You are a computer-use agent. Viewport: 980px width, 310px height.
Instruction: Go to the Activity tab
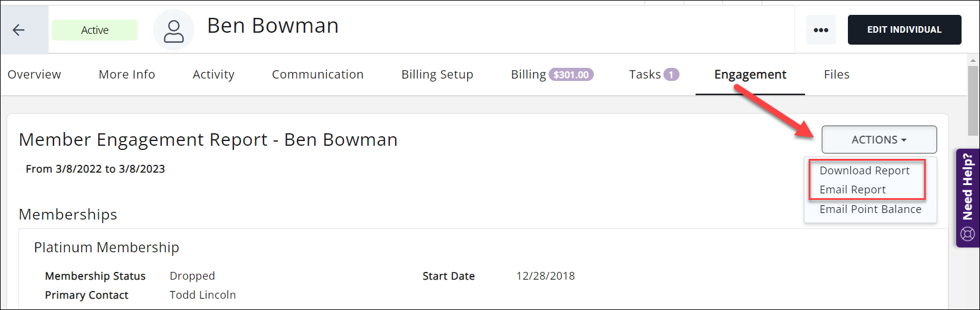point(214,75)
